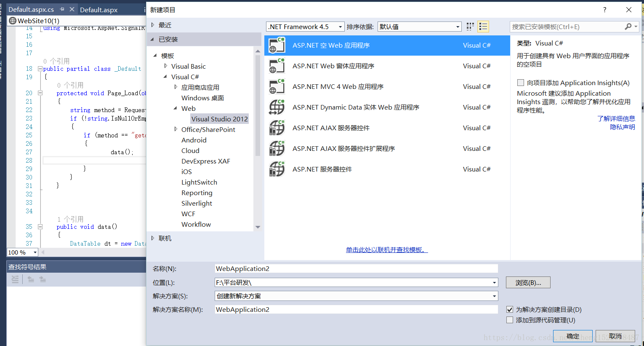
Task: Click ASP.NET 服务器控件 template icon
Action: 277,169
